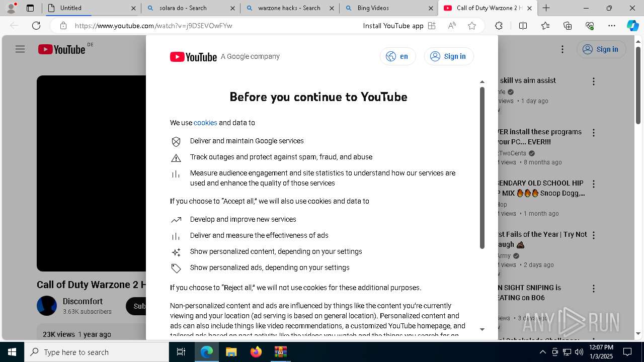
Task: Click the YouTube logo in page header
Action: 61,49
